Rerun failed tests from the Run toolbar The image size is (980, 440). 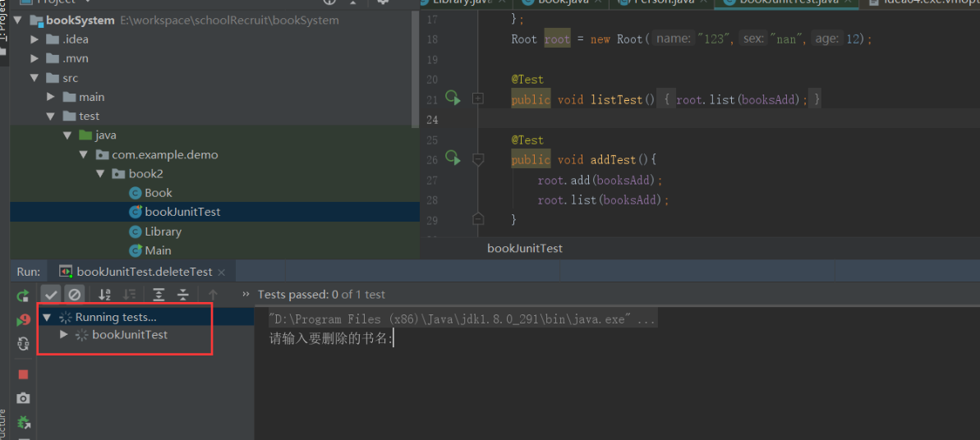tap(23, 320)
